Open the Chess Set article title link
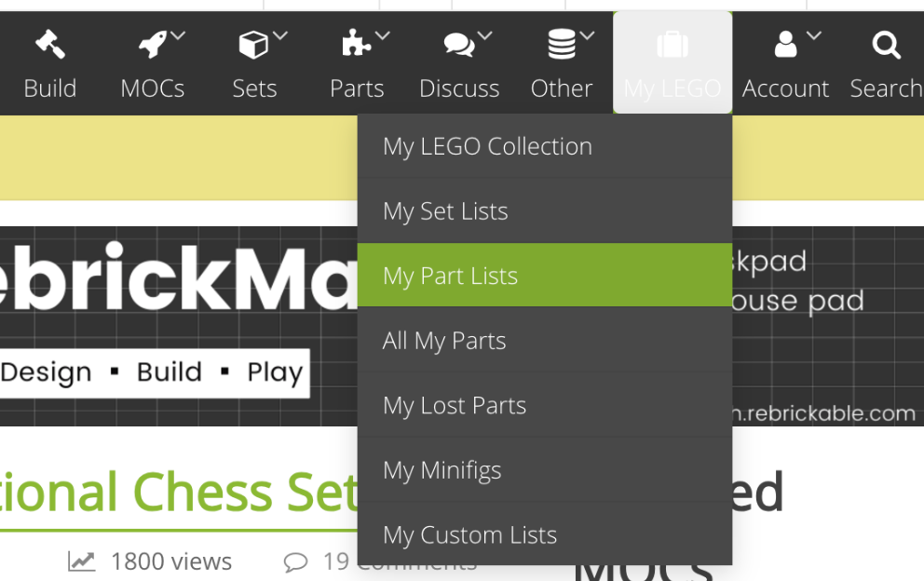Viewport: 924px width, 581px height. [179, 493]
